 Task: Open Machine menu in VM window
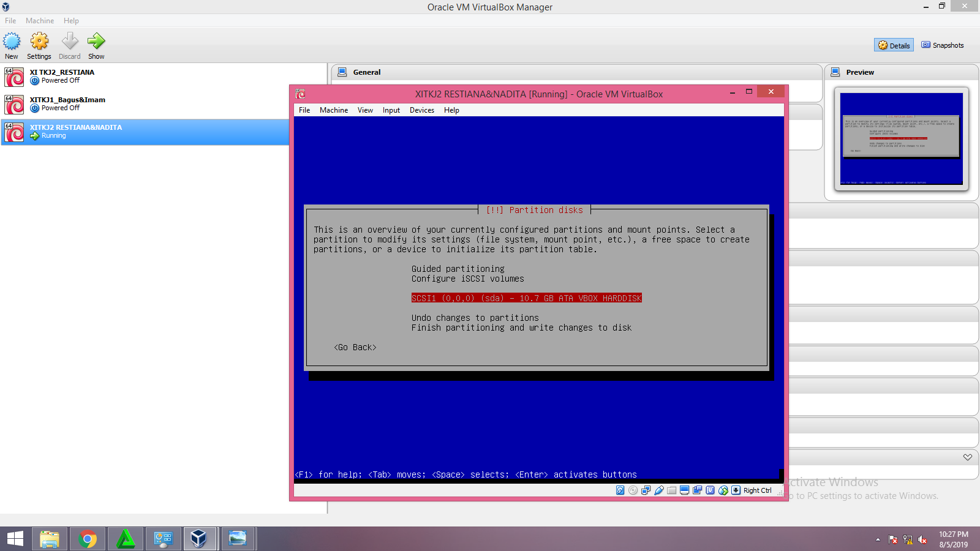coord(334,110)
